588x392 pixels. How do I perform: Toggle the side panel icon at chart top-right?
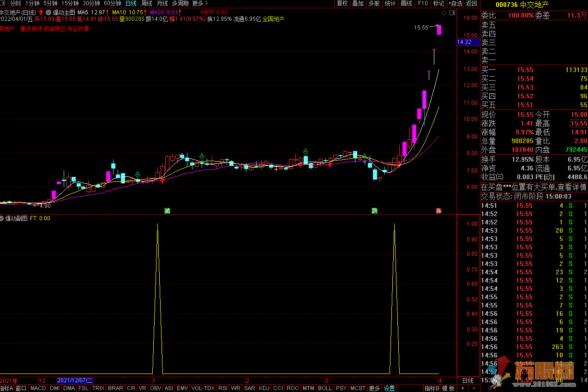coord(451,12)
